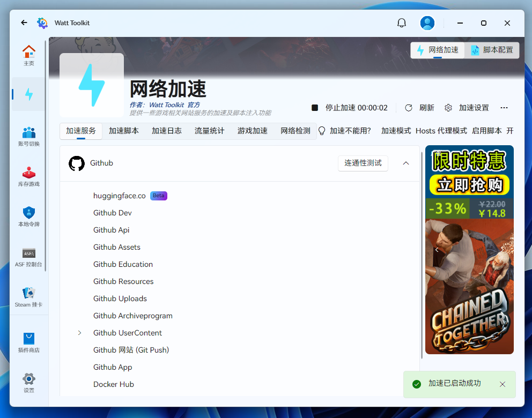Open Steam 挂卡 card idling
The height and width of the screenshot is (418, 532).
[29, 297]
